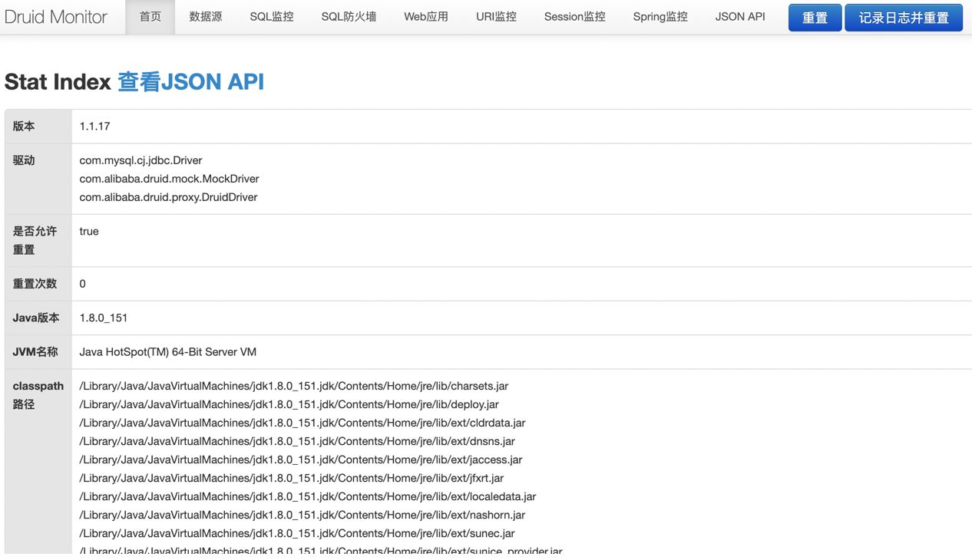Select the Web应用 tab
Image resolution: width=972 pixels, height=560 pixels.
coord(426,16)
